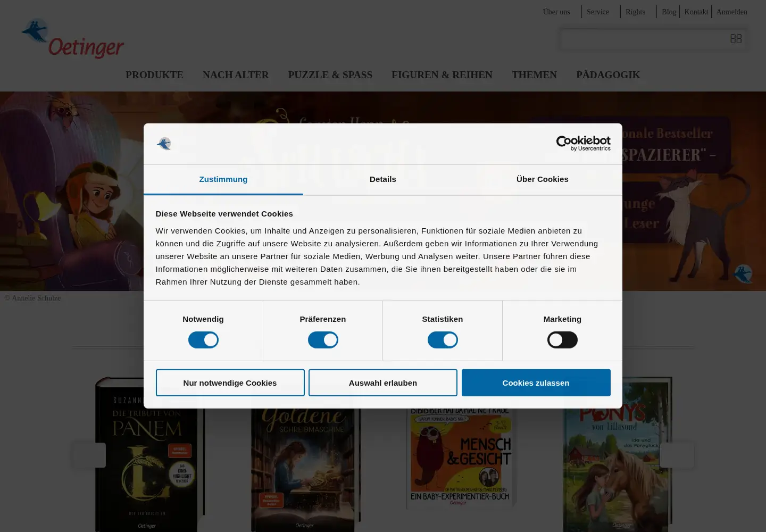Open the Service link
Viewport: 766px width, 532px height.
click(598, 12)
